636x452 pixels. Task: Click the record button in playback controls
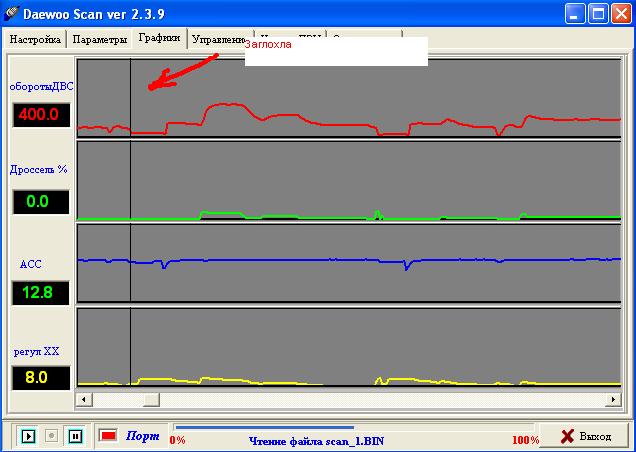point(51,436)
